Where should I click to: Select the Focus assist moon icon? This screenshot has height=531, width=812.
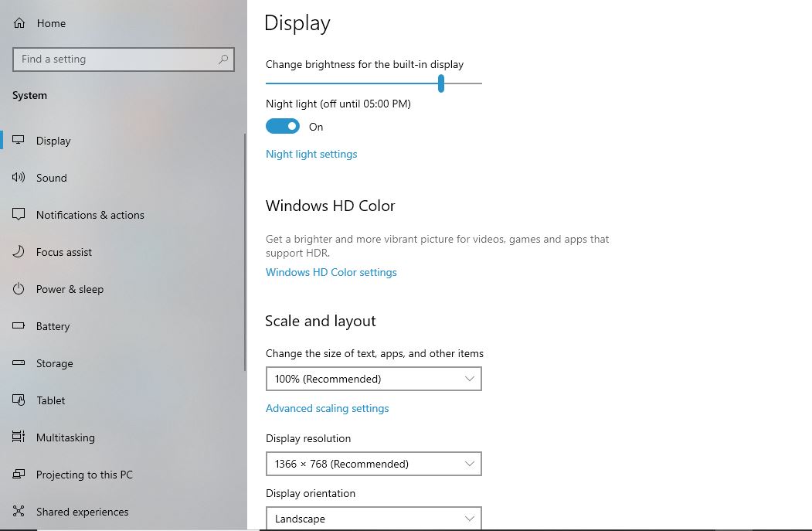18,251
